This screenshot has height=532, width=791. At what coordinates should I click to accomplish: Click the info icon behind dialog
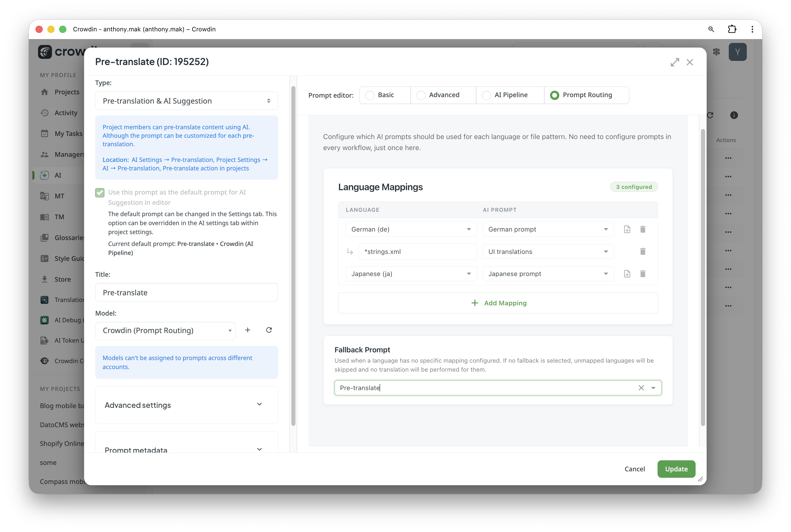[x=734, y=115]
